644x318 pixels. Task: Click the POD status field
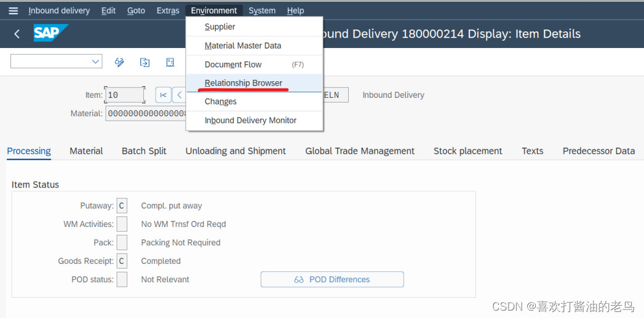(122, 279)
